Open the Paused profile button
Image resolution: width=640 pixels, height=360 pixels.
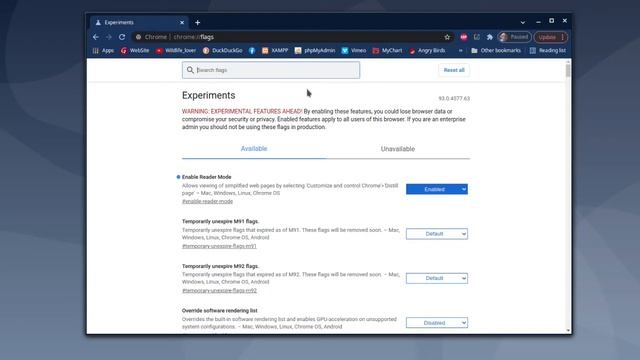tap(514, 37)
